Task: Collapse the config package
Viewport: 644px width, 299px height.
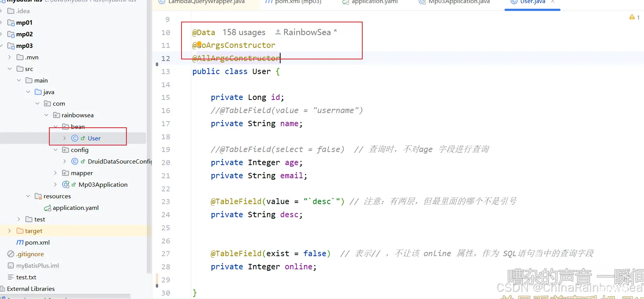Action: pyautogui.click(x=55, y=150)
